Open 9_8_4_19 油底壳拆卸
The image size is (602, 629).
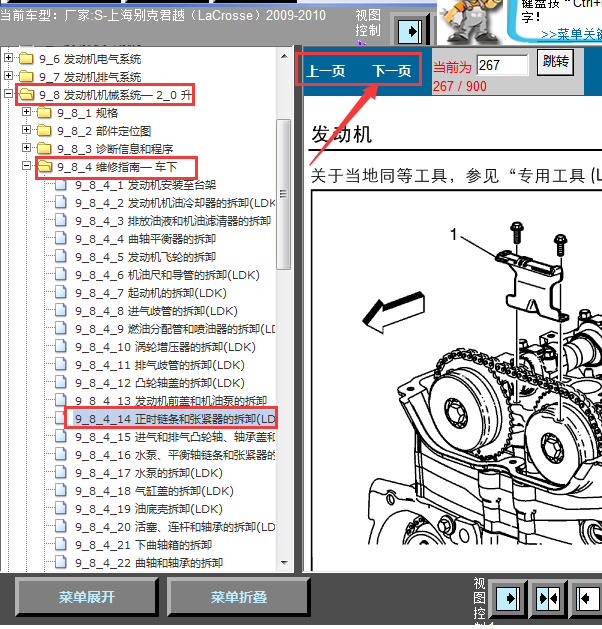(149, 509)
